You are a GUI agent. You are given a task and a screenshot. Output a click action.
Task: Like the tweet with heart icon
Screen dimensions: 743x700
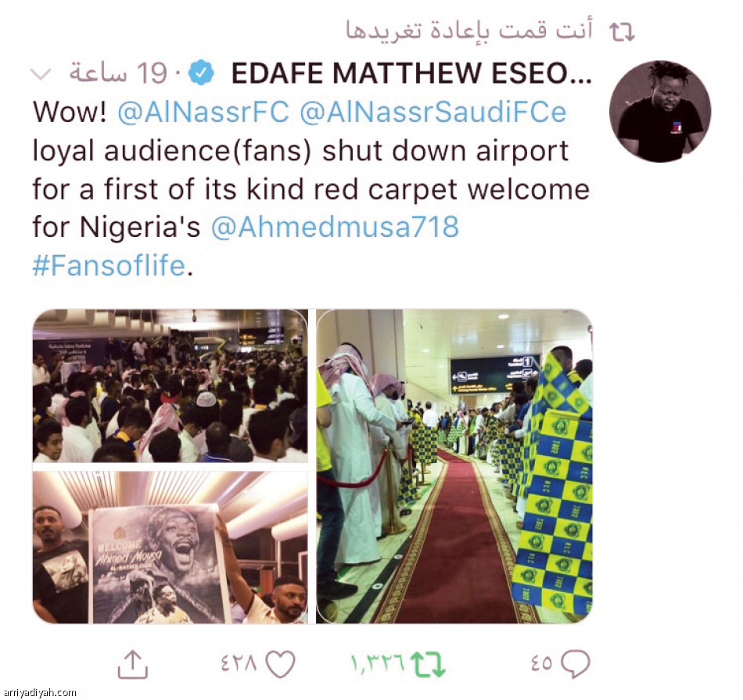(x=280, y=664)
